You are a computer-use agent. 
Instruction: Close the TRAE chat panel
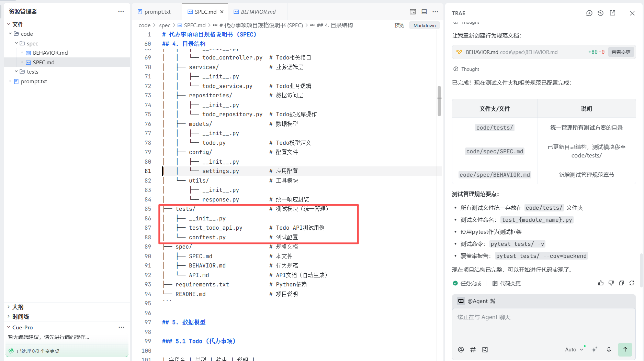coord(632,13)
